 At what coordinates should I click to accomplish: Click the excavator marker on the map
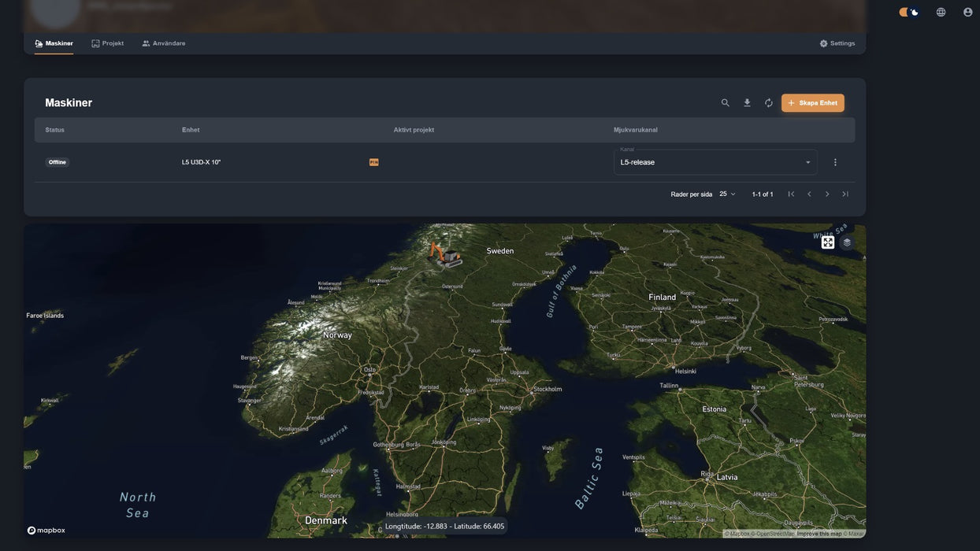(445, 254)
